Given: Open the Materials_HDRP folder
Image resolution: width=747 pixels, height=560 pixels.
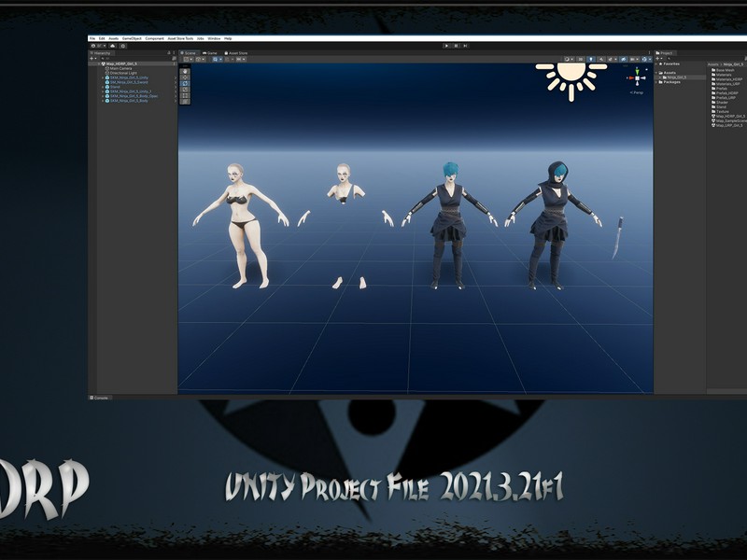Looking at the screenshot, I should point(727,79).
